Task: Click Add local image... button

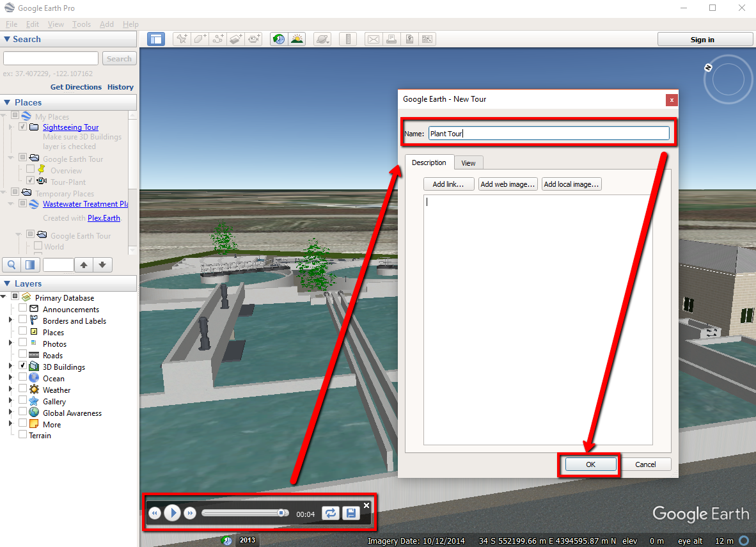Action: pyautogui.click(x=571, y=184)
